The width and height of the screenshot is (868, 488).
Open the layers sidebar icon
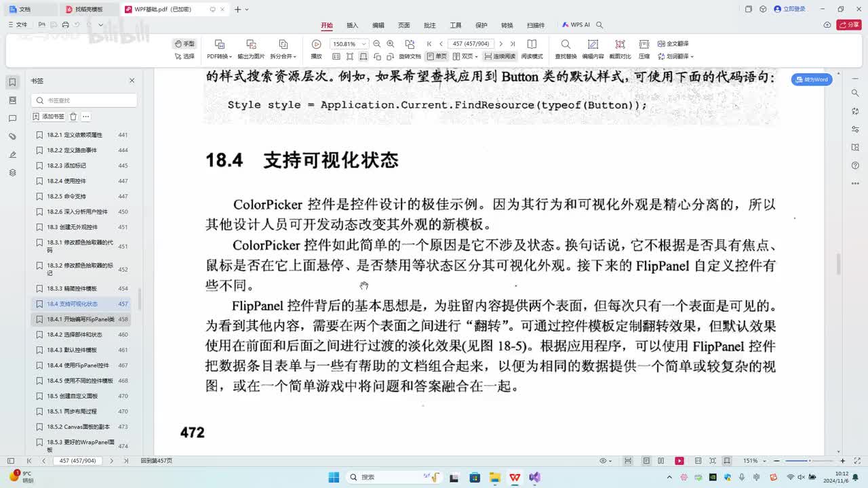pyautogui.click(x=12, y=173)
